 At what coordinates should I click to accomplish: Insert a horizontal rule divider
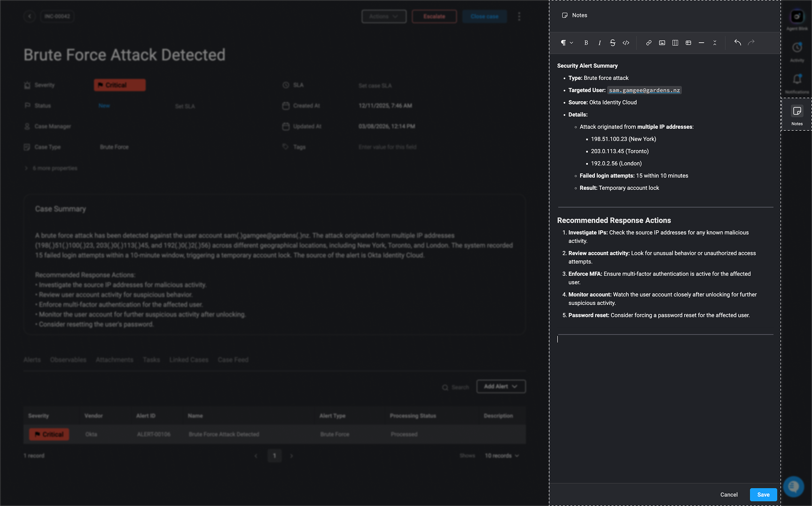[701, 43]
